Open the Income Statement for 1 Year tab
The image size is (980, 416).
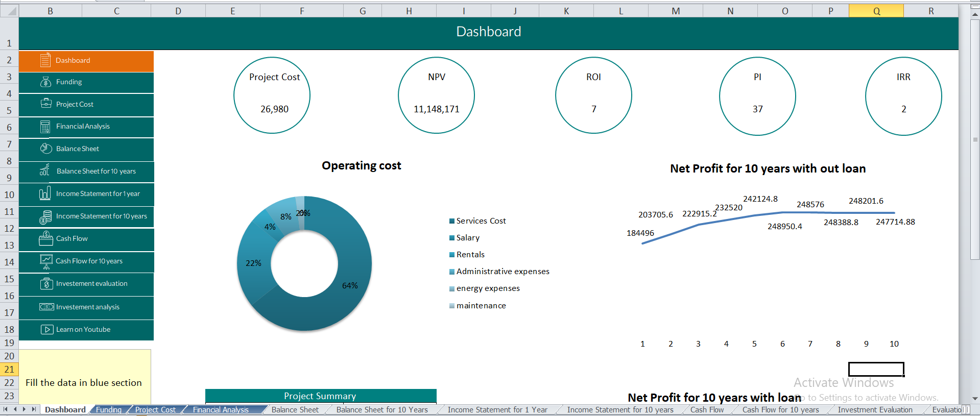(497, 410)
